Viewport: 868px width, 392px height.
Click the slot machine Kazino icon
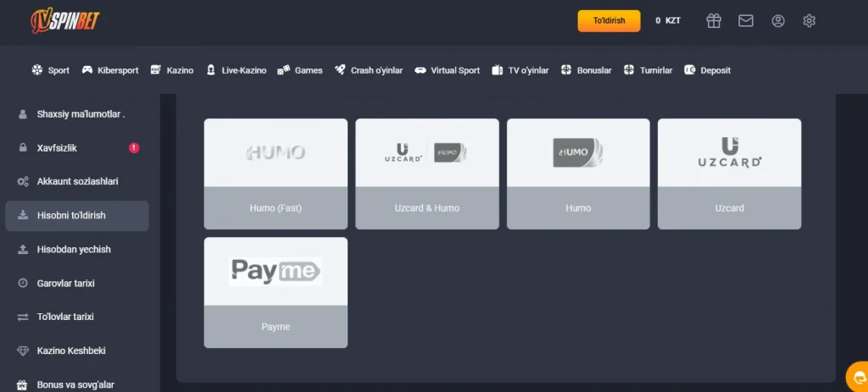coord(156,70)
